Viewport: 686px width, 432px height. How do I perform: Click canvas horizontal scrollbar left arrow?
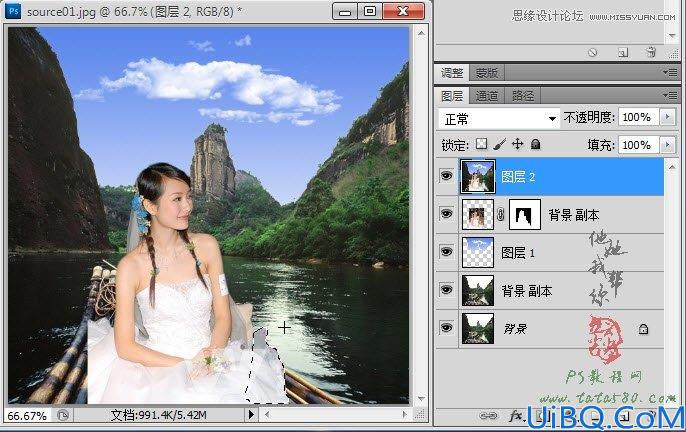coord(266,414)
